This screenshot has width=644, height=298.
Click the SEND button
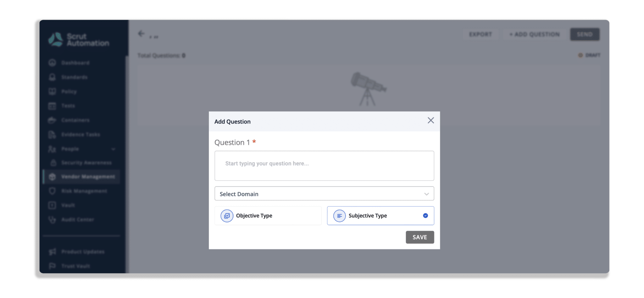(585, 34)
